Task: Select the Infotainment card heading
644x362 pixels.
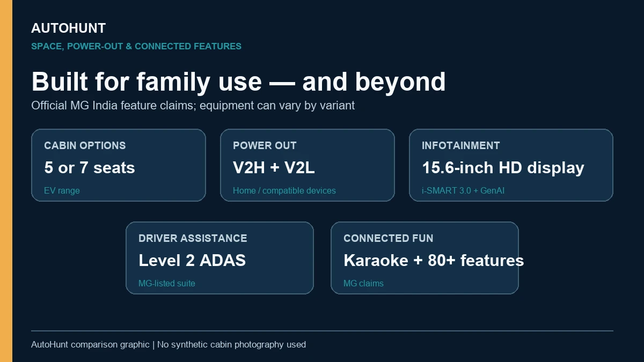Action: pos(461,145)
